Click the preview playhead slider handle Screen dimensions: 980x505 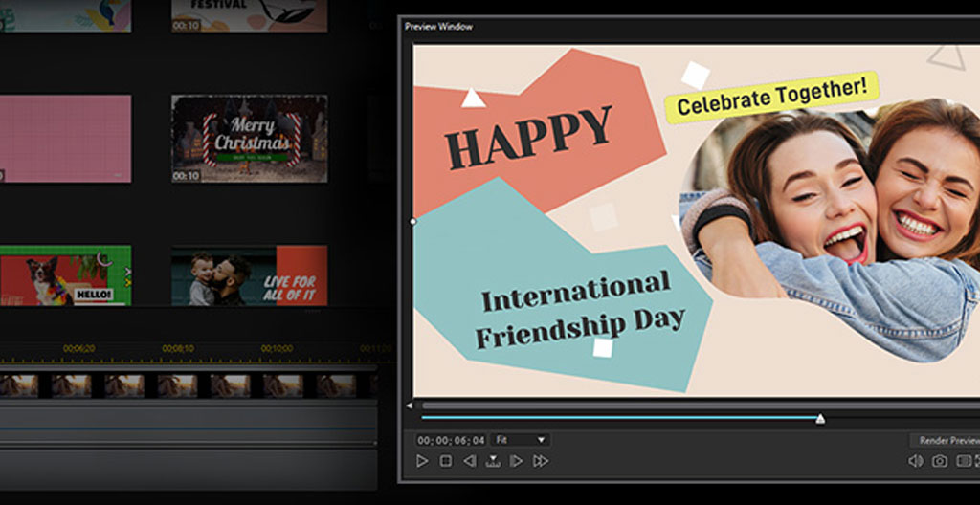[820, 419]
